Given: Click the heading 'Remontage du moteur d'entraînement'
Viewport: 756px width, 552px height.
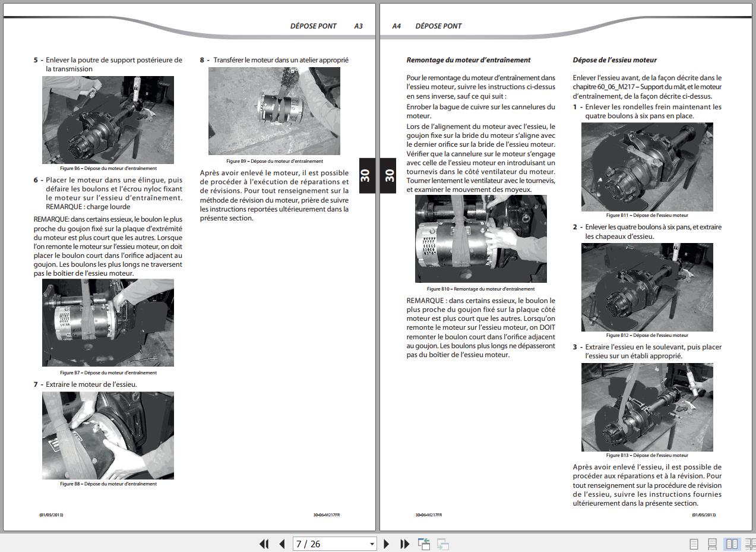Looking at the screenshot, I should coord(469,60).
